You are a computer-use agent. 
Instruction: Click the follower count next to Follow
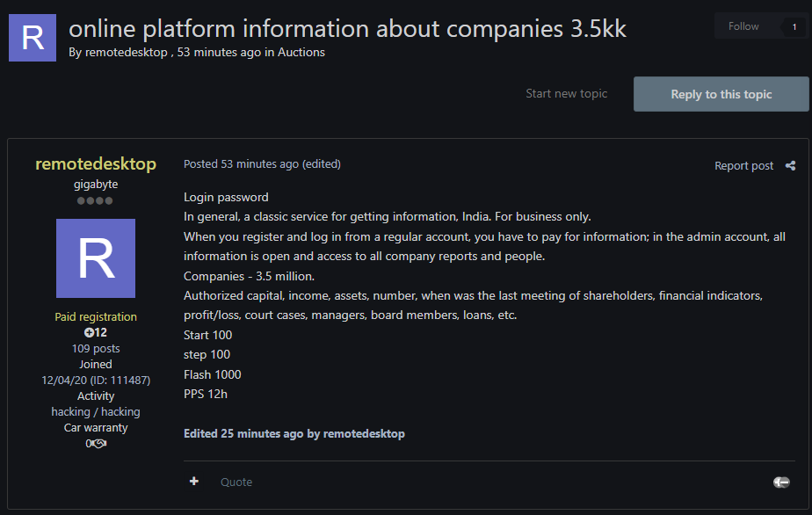point(794,26)
